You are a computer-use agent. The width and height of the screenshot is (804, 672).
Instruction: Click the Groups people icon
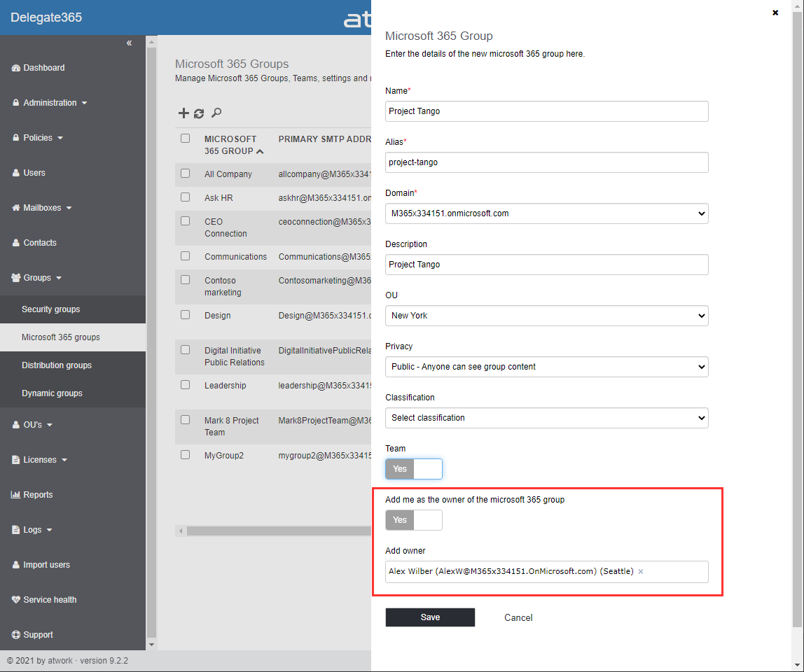[x=16, y=277]
